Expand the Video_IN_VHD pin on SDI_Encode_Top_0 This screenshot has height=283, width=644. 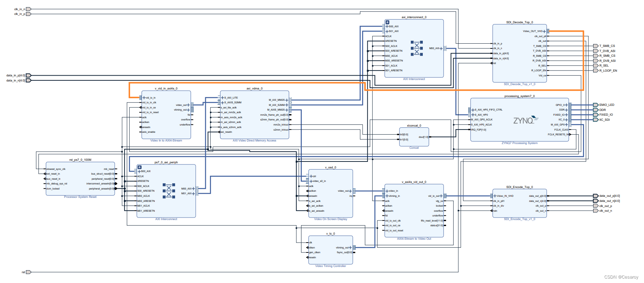click(x=495, y=196)
